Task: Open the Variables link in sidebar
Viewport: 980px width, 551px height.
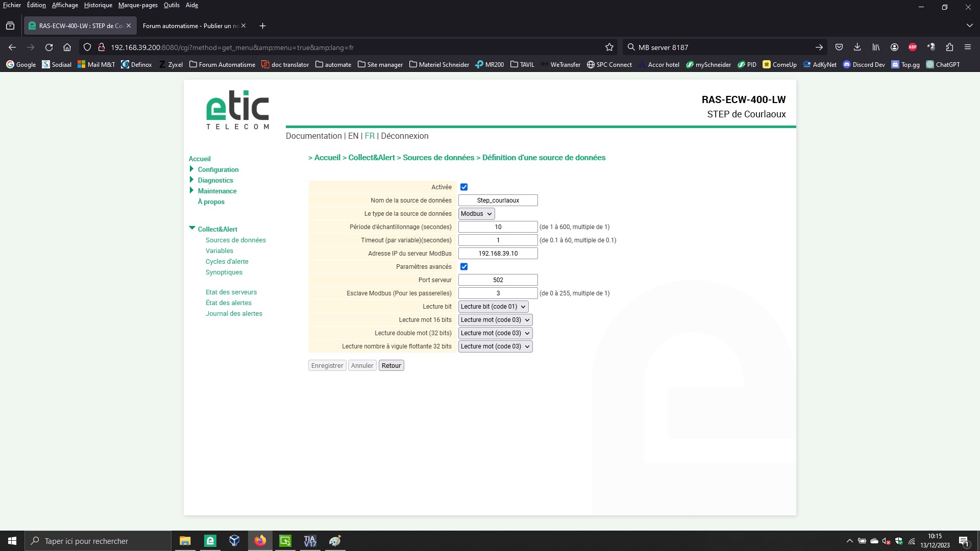Action: tap(219, 251)
